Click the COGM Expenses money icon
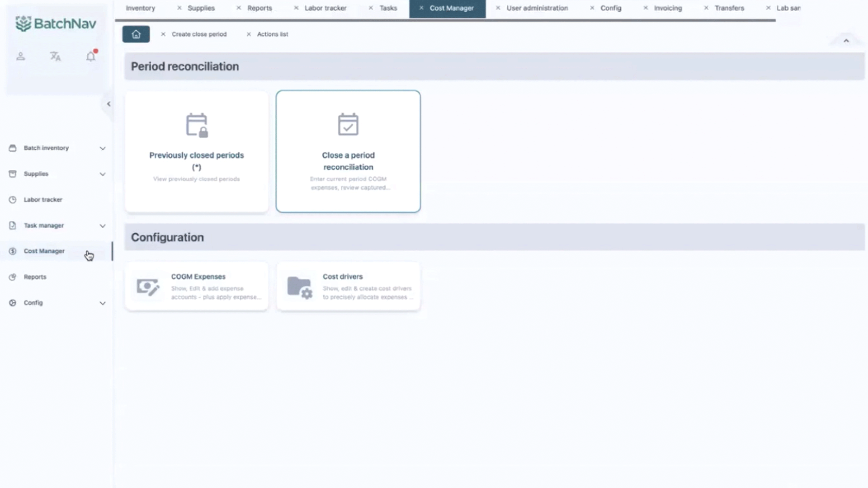 tap(148, 286)
